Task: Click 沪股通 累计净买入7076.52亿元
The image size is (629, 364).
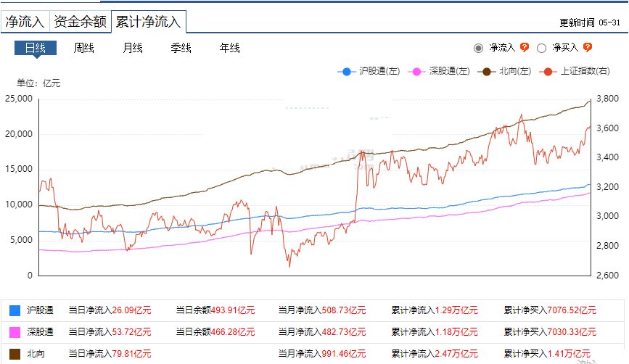Action: click(x=550, y=310)
